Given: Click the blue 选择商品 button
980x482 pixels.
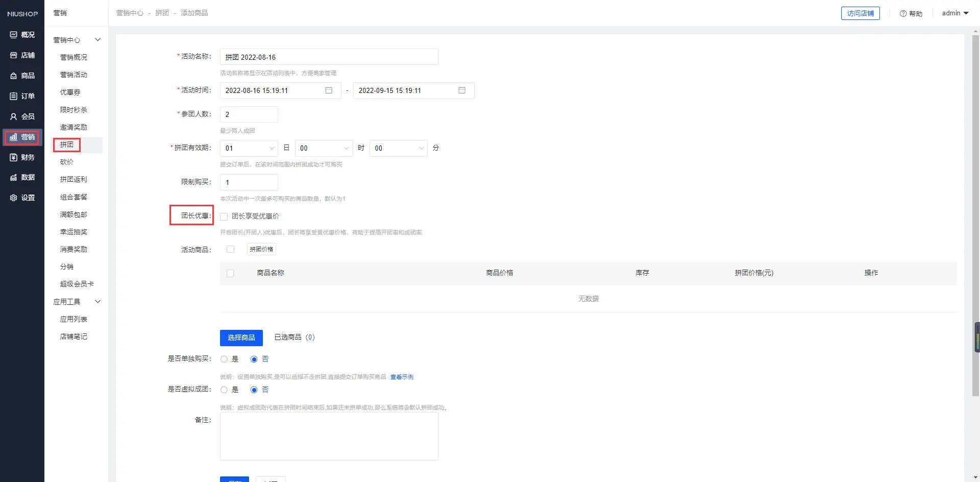Looking at the screenshot, I should tap(241, 338).
